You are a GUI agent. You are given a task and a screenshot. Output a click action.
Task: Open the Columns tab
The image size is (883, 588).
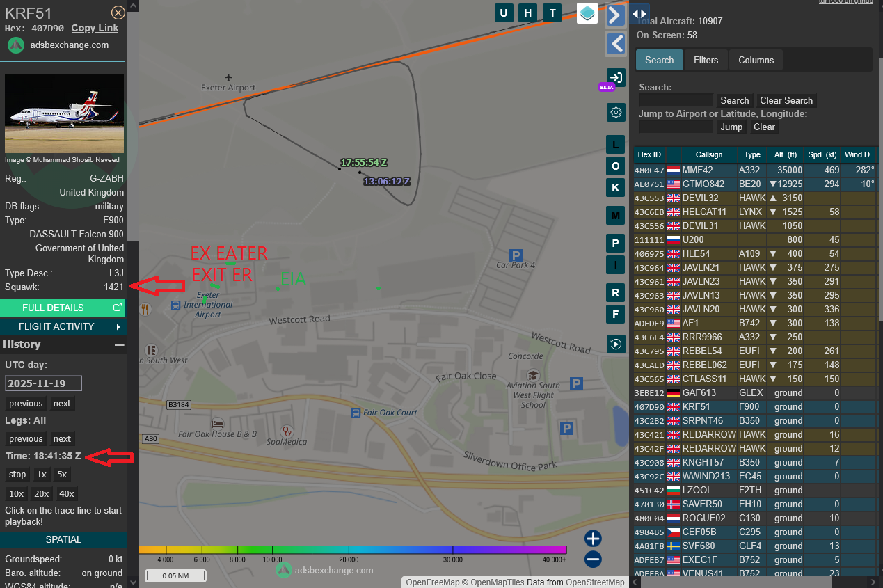[x=756, y=60]
